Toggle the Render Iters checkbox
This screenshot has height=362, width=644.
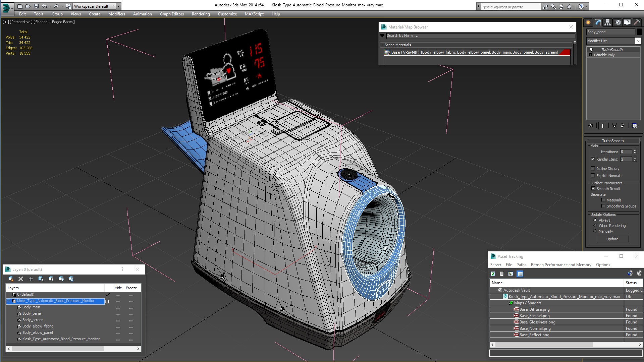click(x=593, y=159)
